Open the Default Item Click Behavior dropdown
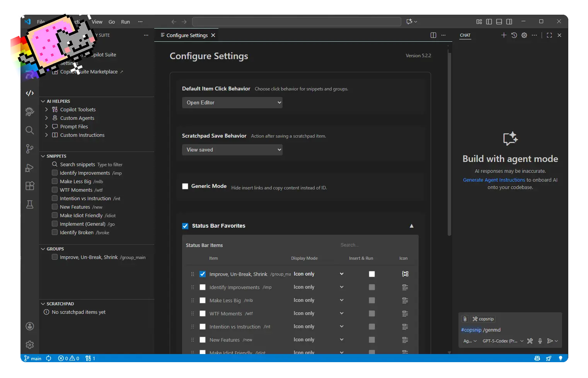The height and width of the screenshot is (378, 588). (x=232, y=102)
